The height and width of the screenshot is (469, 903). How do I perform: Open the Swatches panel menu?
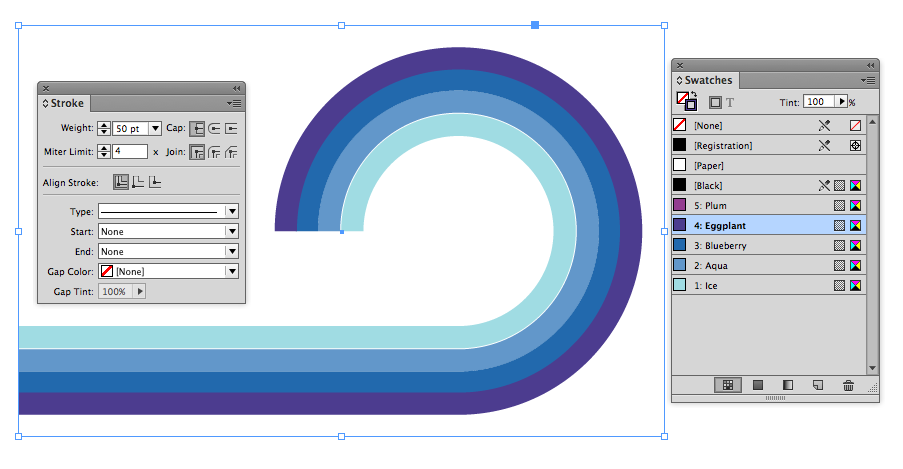click(x=868, y=80)
